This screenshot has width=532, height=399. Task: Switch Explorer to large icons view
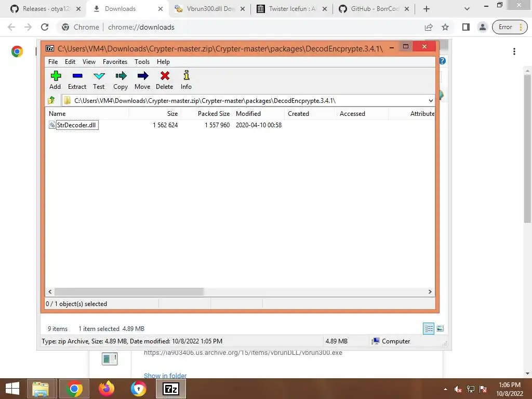440,328
